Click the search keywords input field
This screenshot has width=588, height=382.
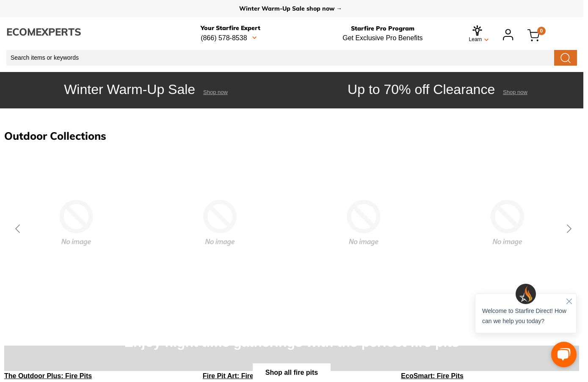[x=279, y=58]
